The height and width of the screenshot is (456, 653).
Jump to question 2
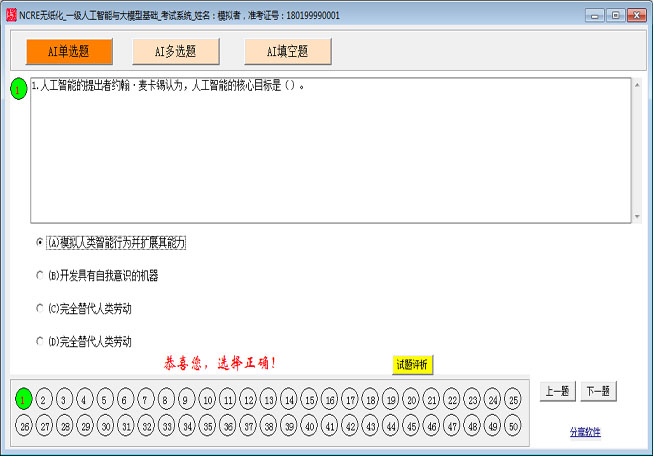pos(44,399)
